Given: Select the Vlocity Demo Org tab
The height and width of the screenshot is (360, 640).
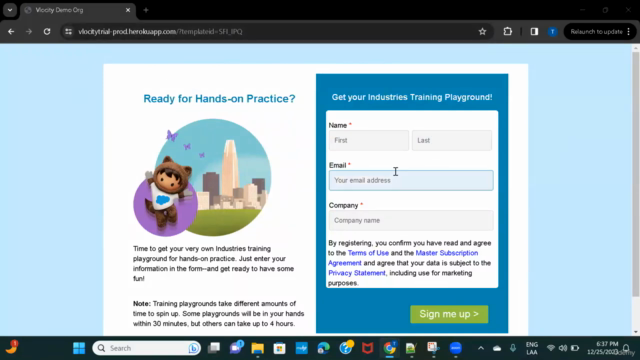Looking at the screenshot, I should [x=78, y=10].
